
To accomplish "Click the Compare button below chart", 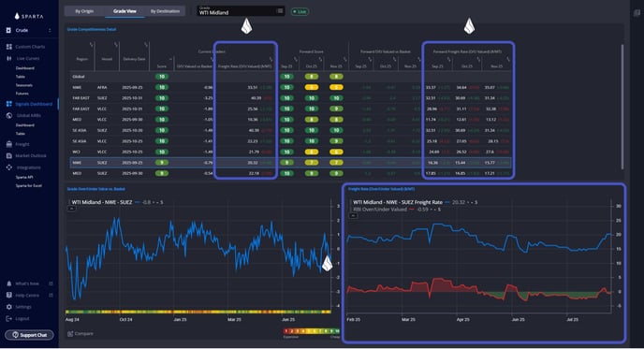I will click(80, 334).
